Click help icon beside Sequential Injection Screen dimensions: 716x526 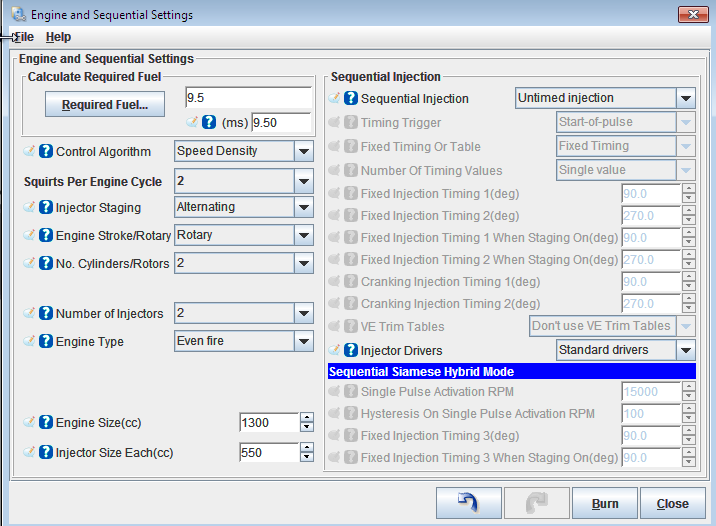(351, 98)
